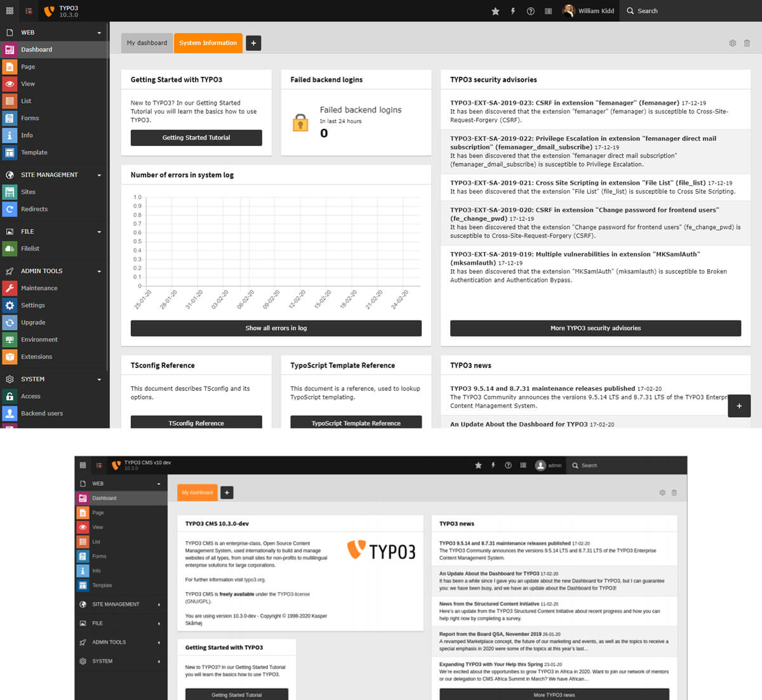Image resolution: width=762 pixels, height=700 pixels.
Task: Open the Environment admin tool
Action: coord(54,340)
